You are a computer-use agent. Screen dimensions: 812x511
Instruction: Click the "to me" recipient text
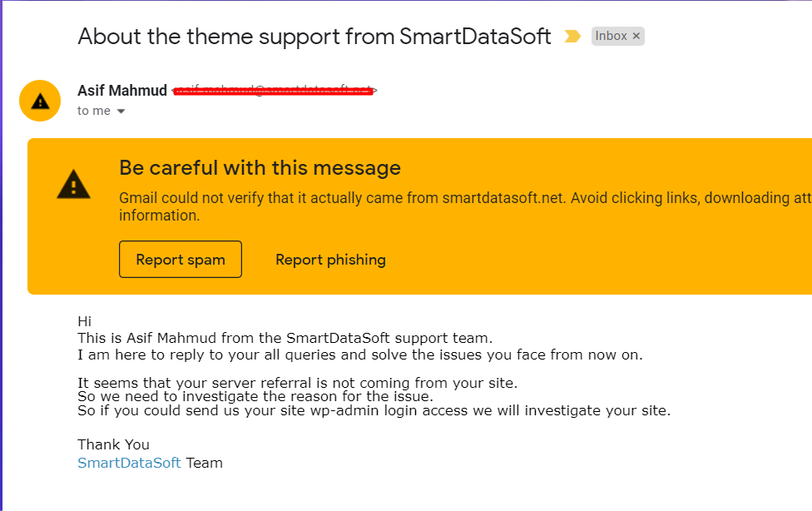(x=94, y=111)
